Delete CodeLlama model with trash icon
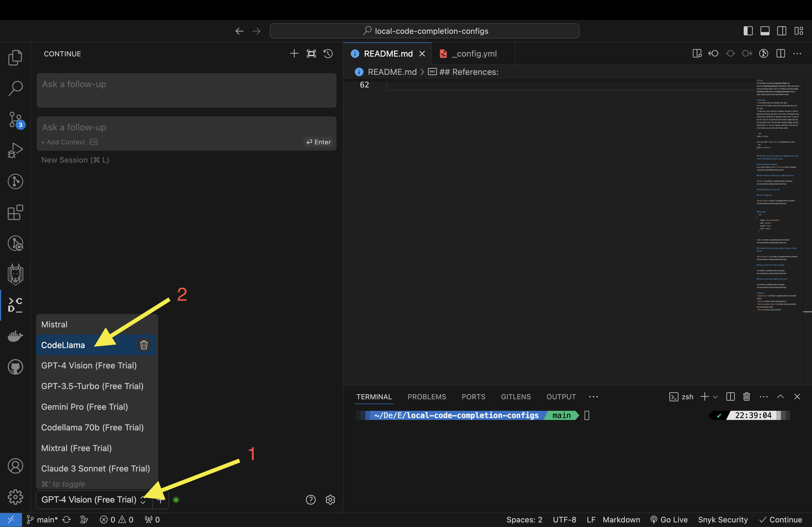 coord(144,345)
